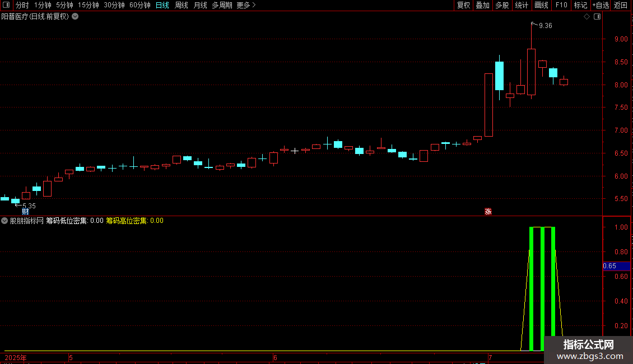Select the 60分钟 period
Image resolution: width=633 pixels, height=364 pixels.
click(x=140, y=5)
